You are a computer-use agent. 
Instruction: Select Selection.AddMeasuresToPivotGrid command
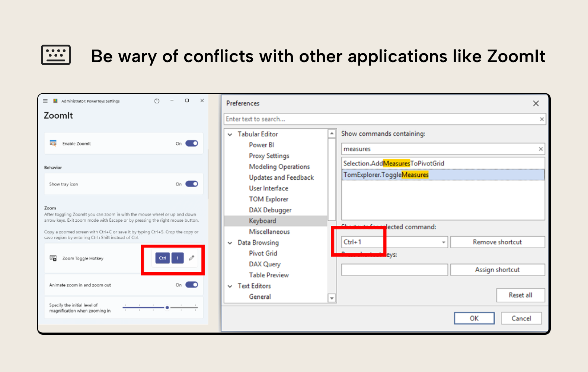click(443, 163)
